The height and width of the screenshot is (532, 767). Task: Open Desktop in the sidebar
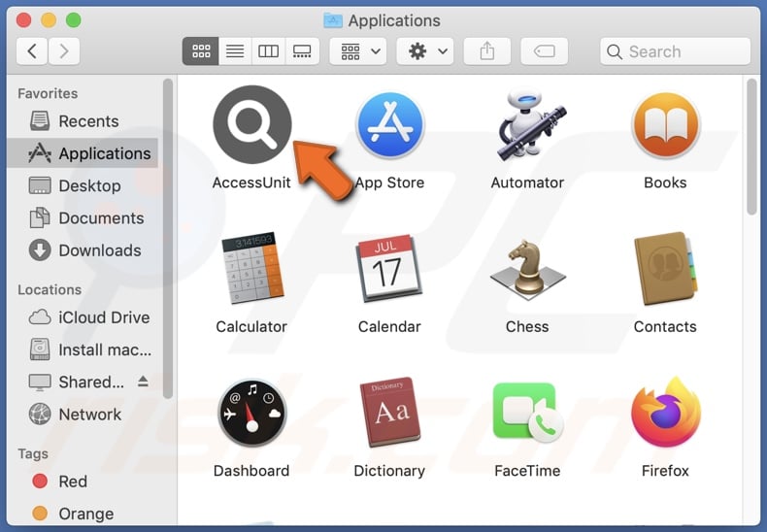pyautogui.click(x=83, y=185)
